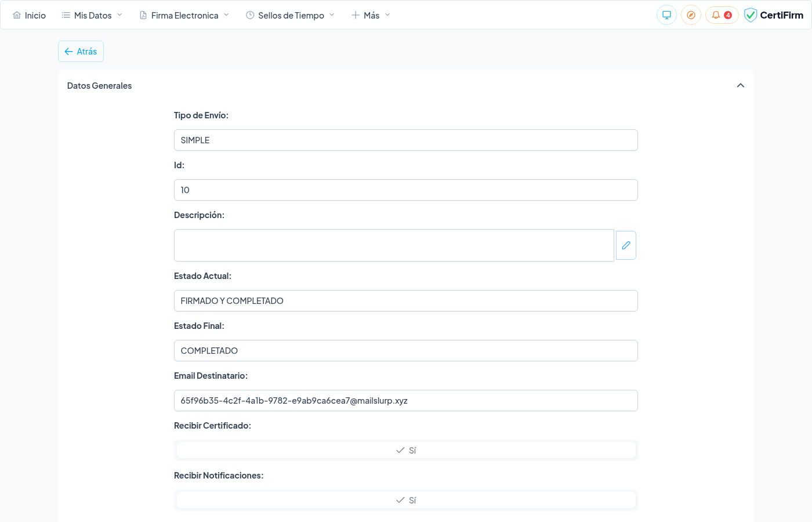Go to the Inicio home link

pos(35,16)
